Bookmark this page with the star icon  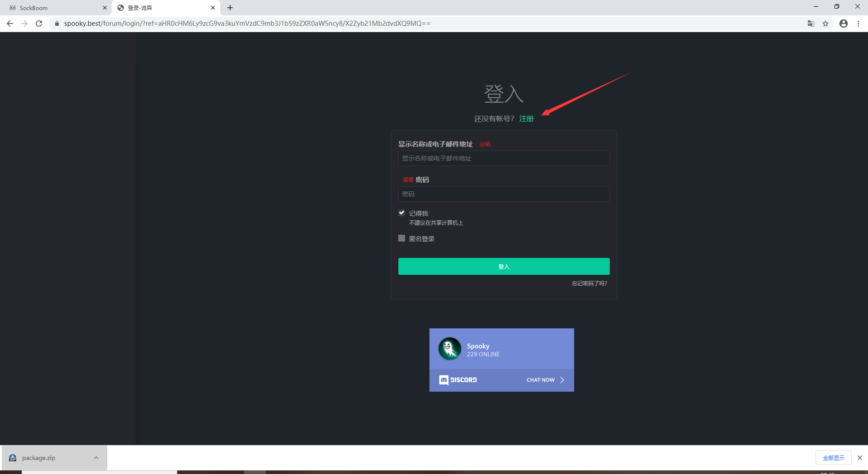coord(826,24)
